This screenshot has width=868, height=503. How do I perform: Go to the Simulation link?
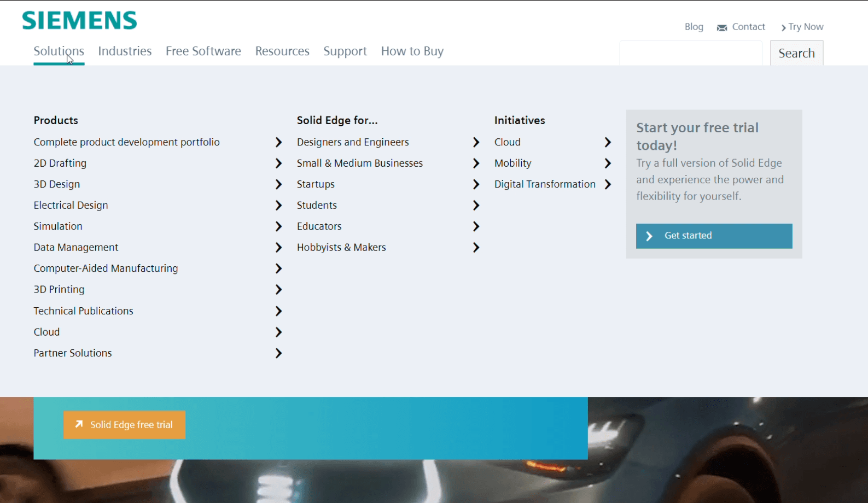click(58, 226)
